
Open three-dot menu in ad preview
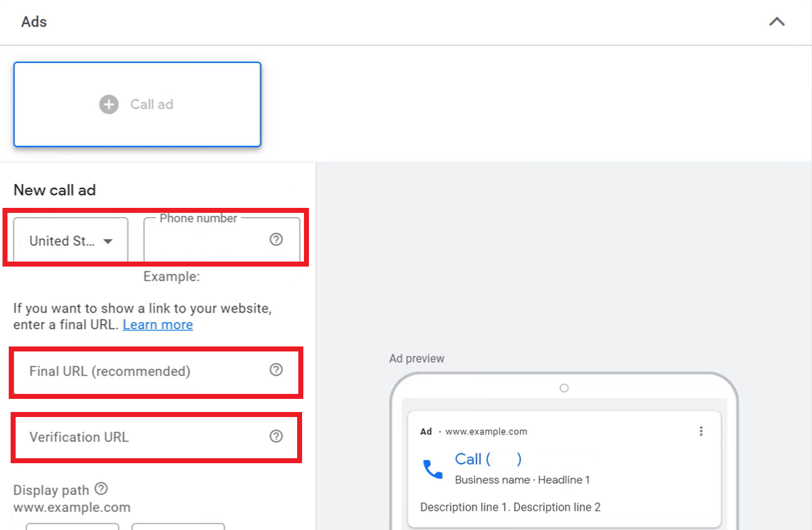(x=701, y=431)
